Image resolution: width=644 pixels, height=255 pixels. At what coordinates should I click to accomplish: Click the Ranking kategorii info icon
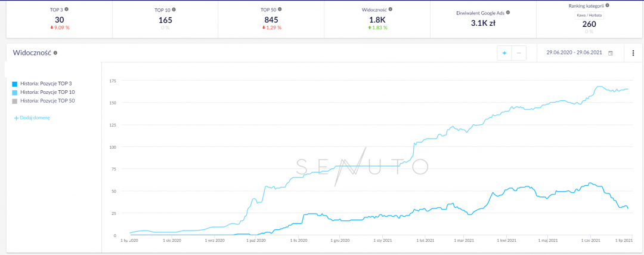[x=608, y=5]
